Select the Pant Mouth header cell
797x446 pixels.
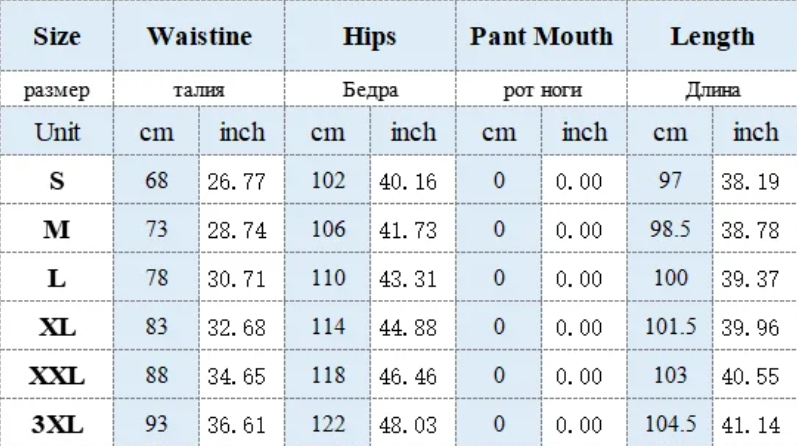coord(541,38)
